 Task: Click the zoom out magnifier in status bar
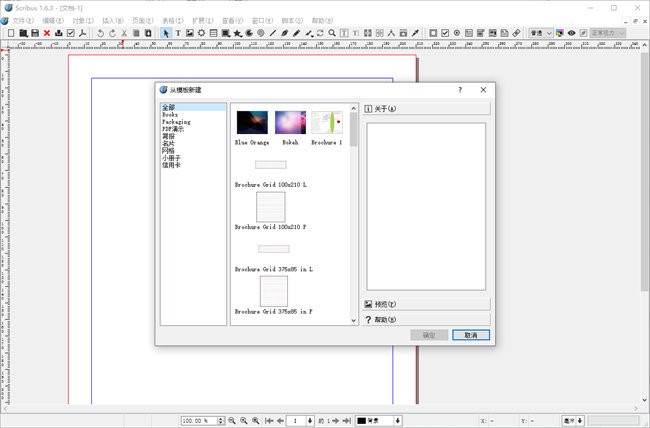pyautogui.click(x=232, y=421)
